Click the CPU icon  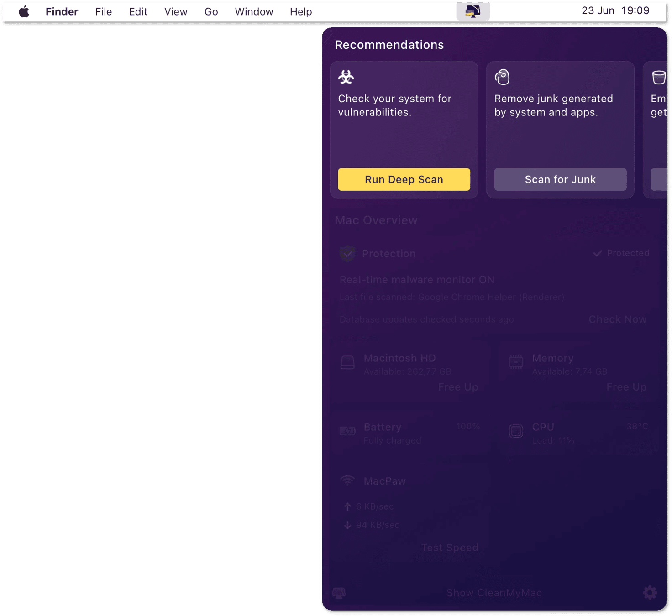[516, 431]
